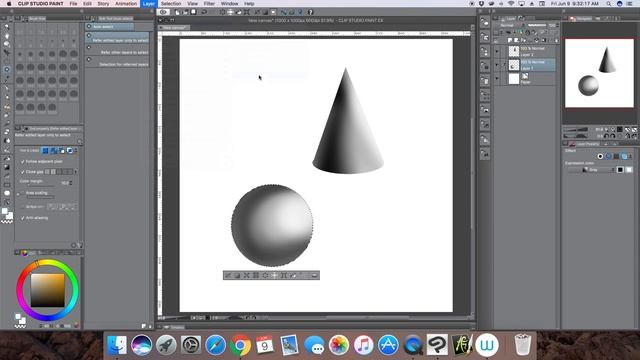Viewport: 640px width, 360px height.
Task: Delete layer using trash icon in Layer panel
Action: [556, 40]
